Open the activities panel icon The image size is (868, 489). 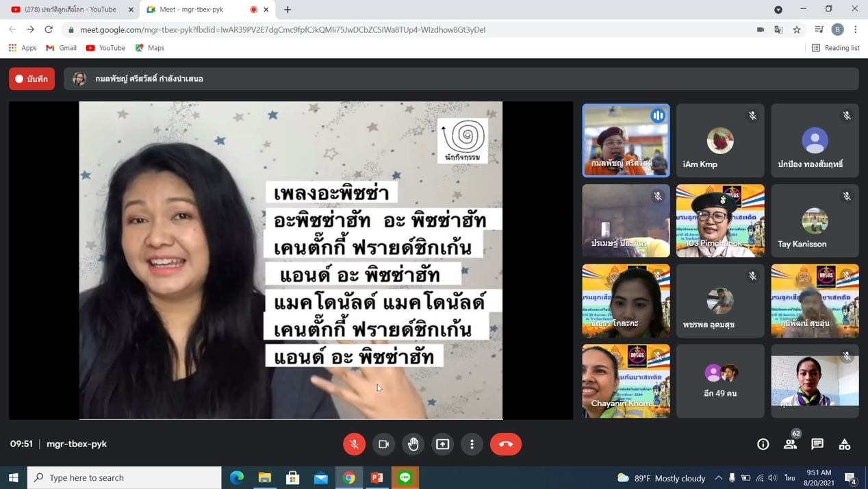(845, 444)
